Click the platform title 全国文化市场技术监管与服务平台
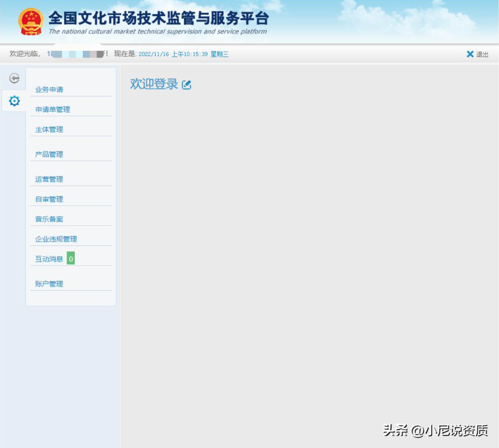 [x=158, y=18]
